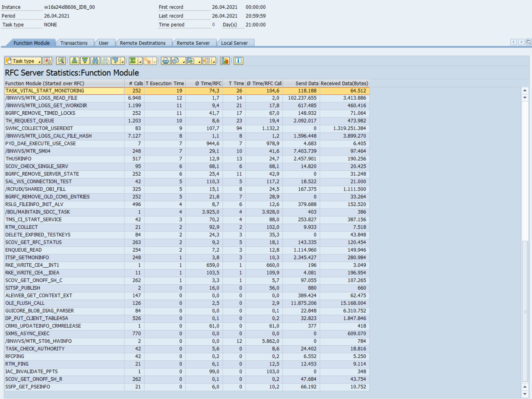Open the Remote Destinations tab

coord(143,43)
